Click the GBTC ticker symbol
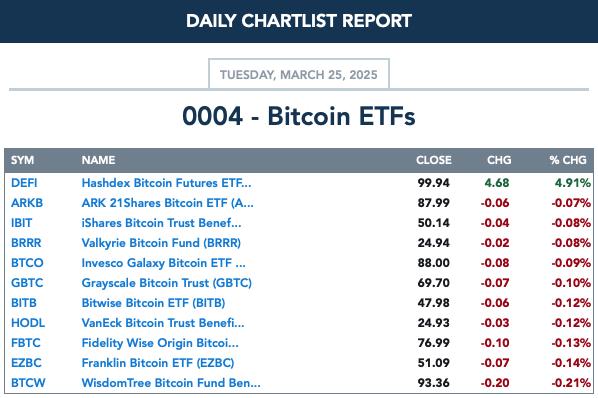The height and width of the screenshot is (398, 598). [x=27, y=283]
